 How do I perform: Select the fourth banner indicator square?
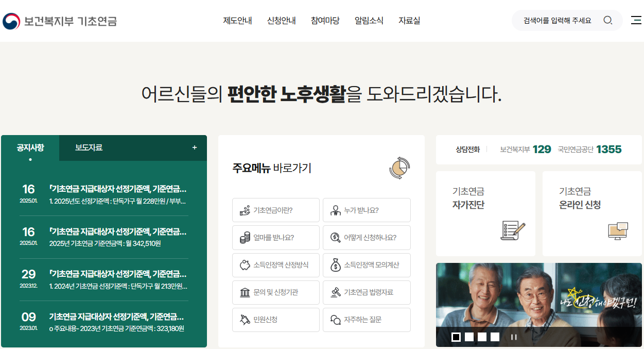click(x=494, y=337)
